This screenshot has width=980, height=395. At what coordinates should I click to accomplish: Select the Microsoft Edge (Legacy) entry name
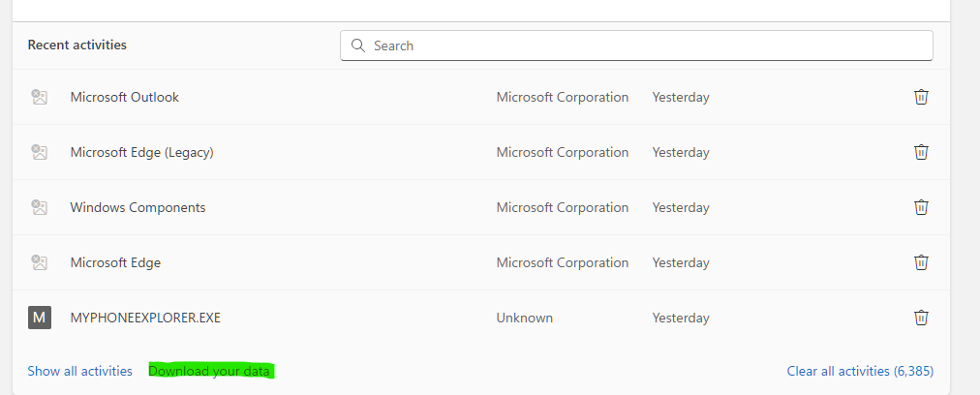(142, 152)
